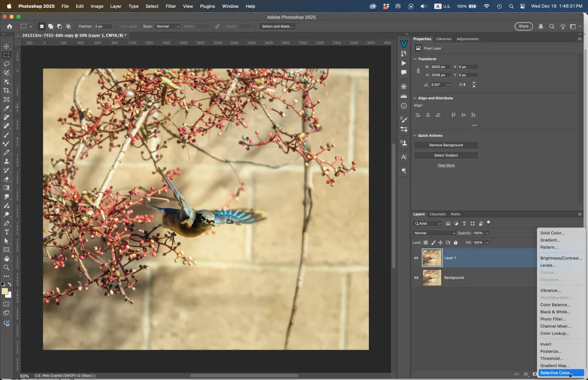Select the Move tool
The width and height of the screenshot is (588, 380).
pos(6,46)
